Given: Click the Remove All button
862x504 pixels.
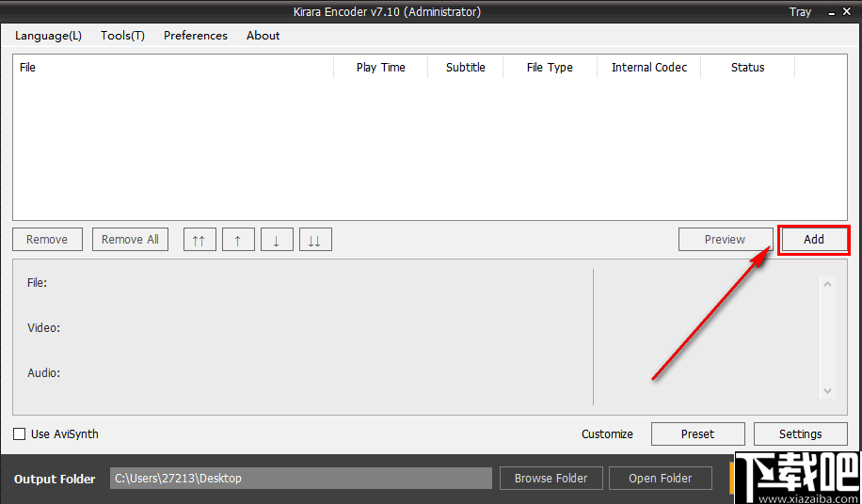Looking at the screenshot, I should pos(130,240).
